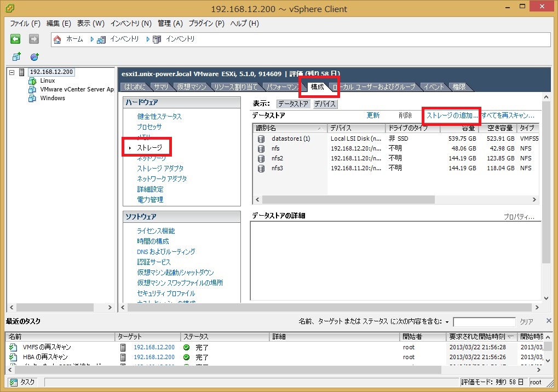Open the タスク status bar button
Viewport: 558px width, 392px height.
pyautogui.click(x=22, y=382)
